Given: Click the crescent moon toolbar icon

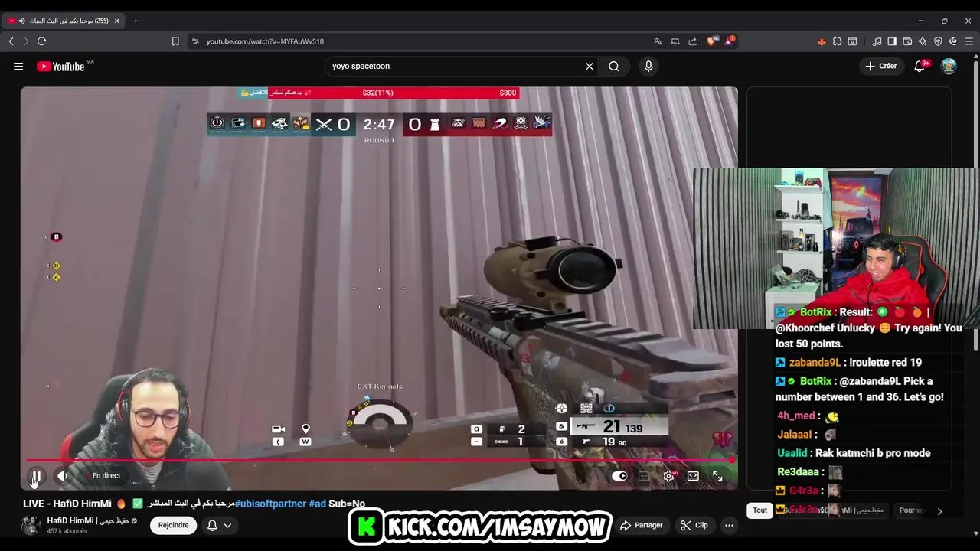Looking at the screenshot, I should tap(953, 41).
